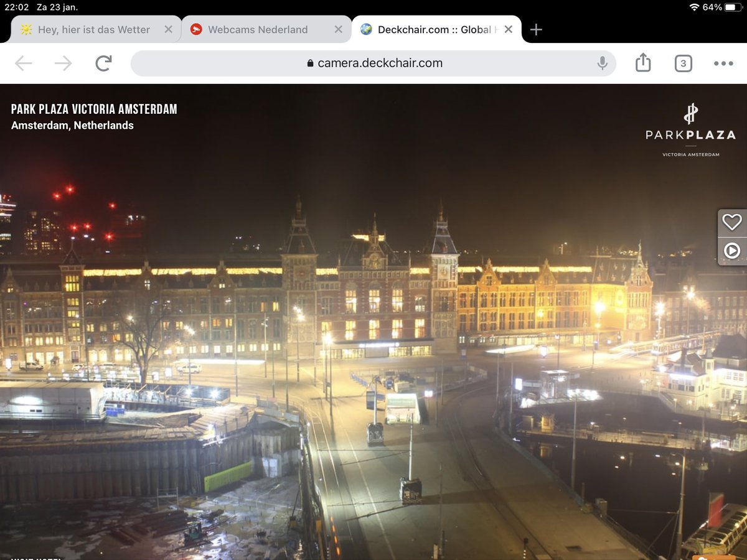
Task: Navigate back with the back arrow
Action: pyautogui.click(x=24, y=63)
